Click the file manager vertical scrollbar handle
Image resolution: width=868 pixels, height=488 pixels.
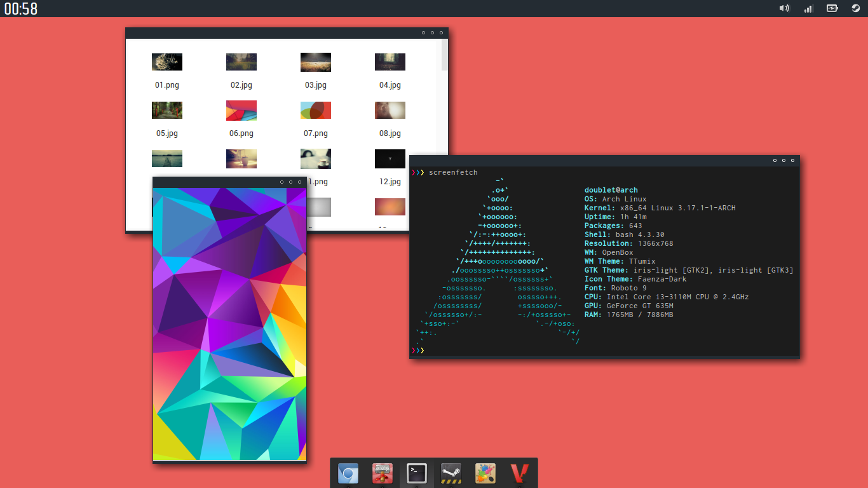pos(445,55)
